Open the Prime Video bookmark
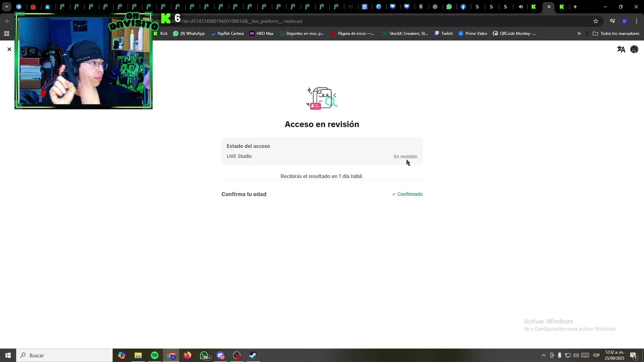Screen dimensions: 644x362 (x=472, y=34)
